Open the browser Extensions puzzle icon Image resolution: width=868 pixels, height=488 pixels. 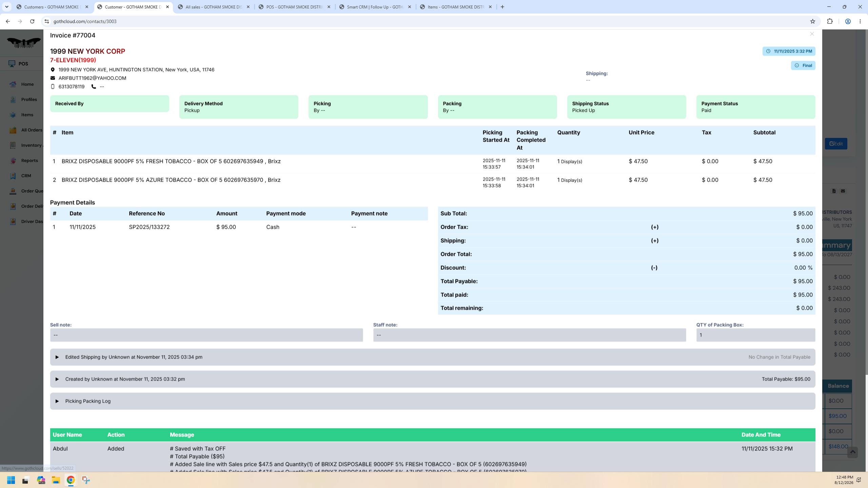pos(830,21)
